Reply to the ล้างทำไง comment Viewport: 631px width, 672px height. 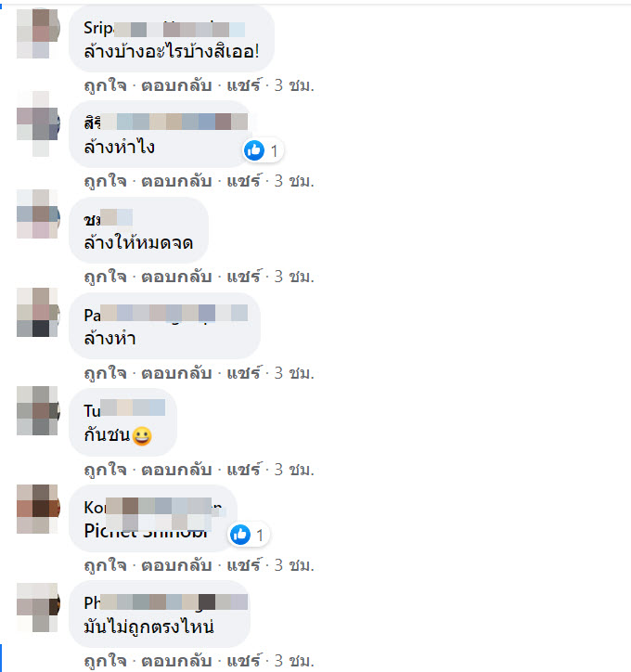[x=176, y=181]
